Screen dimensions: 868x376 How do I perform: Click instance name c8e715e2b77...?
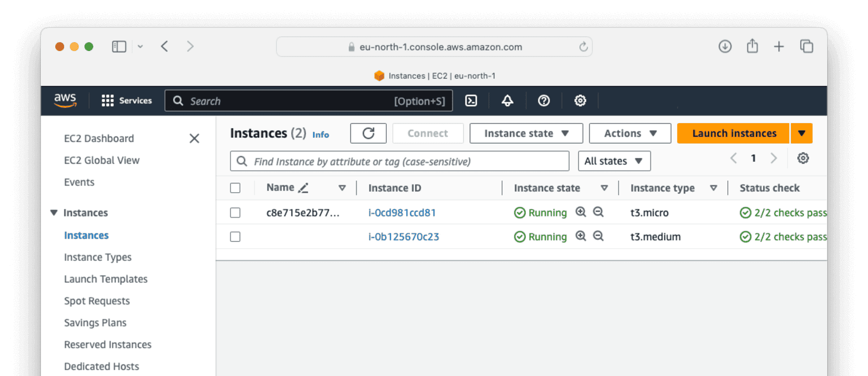coord(303,213)
